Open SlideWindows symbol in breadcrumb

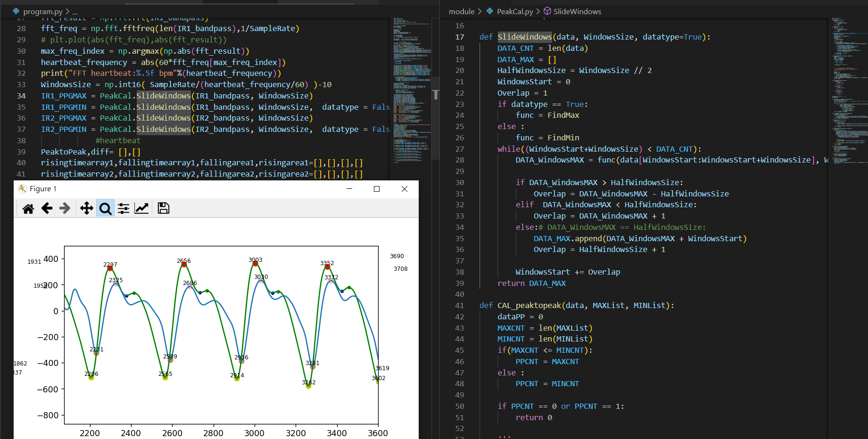coord(577,11)
